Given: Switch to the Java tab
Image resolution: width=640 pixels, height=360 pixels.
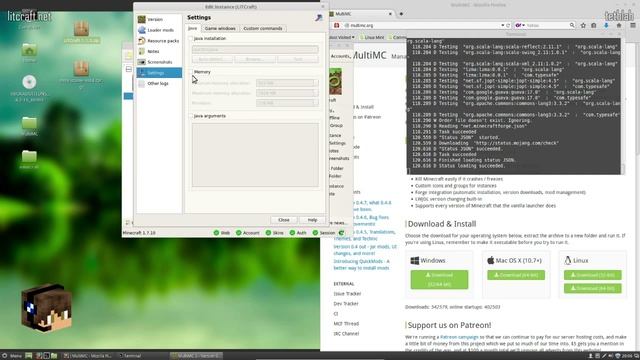Looking at the screenshot, I should pos(193,28).
